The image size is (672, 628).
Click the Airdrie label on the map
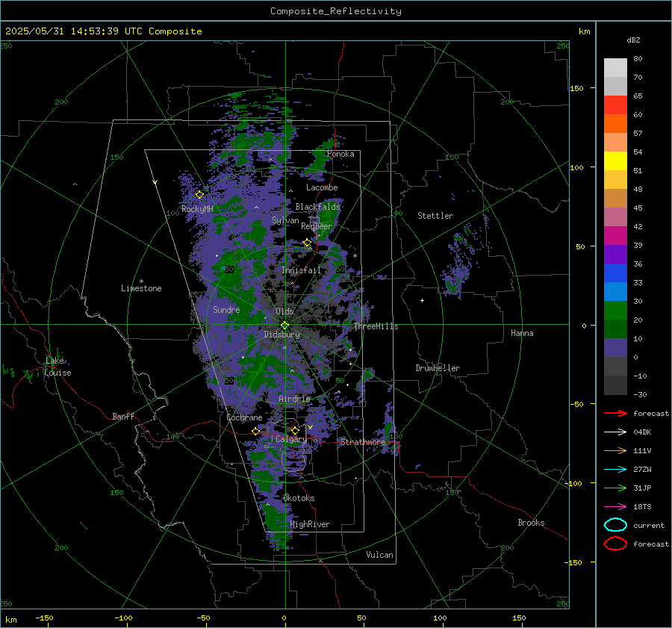coord(294,399)
